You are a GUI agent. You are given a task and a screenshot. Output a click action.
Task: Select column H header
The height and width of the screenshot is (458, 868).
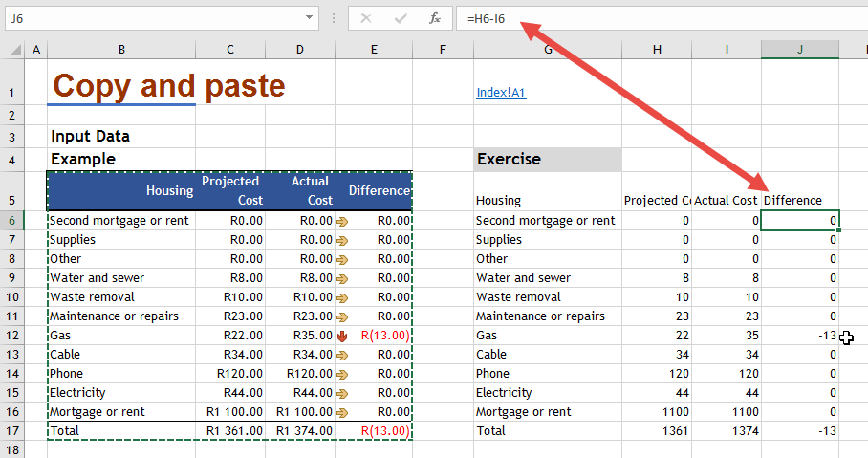pos(657,50)
